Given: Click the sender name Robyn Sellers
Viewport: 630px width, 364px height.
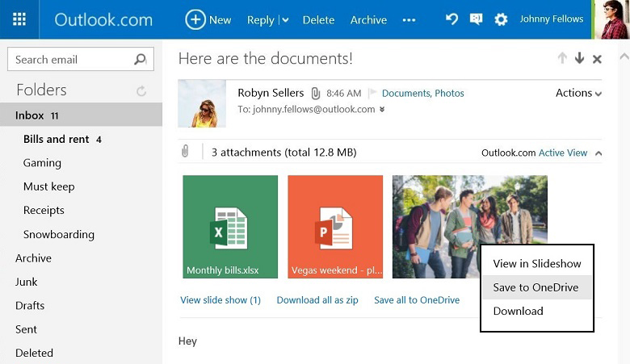Looking at the screenshot, I should tap(271, 93).
